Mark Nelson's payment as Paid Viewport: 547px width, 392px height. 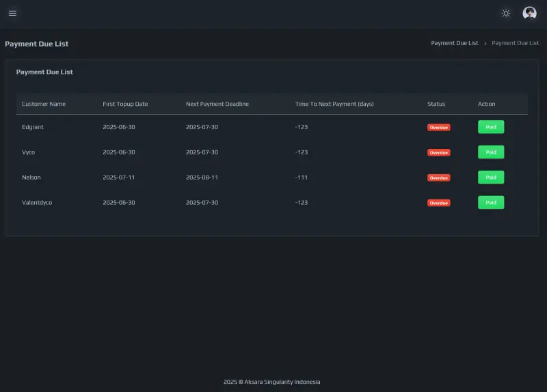pos(491,178)
